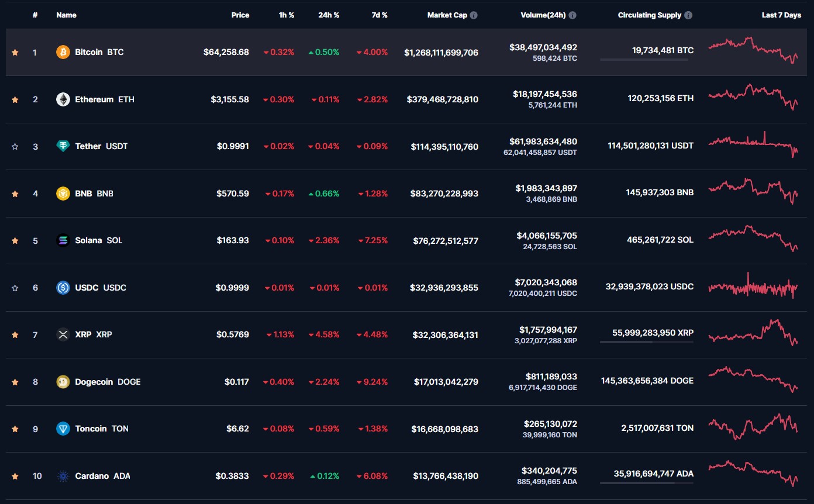This screenshot has height=504, width=814.
Task: Toggle Toncoin watchlist star
Action: click(x=15, y=429)
